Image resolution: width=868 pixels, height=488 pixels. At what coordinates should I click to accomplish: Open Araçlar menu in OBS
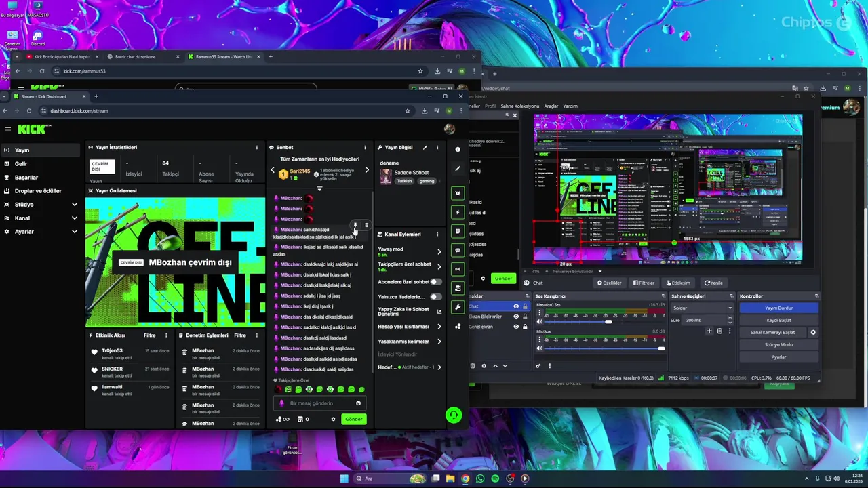point(551,106)
